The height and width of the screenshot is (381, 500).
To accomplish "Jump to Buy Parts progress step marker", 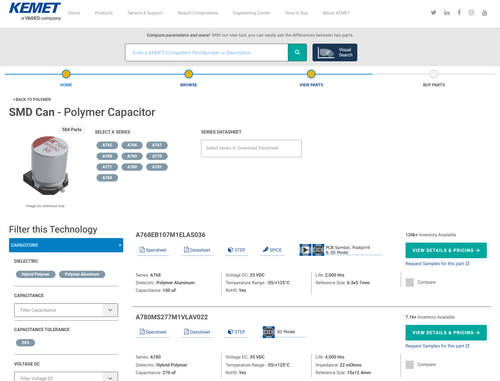I will point(434,74).
